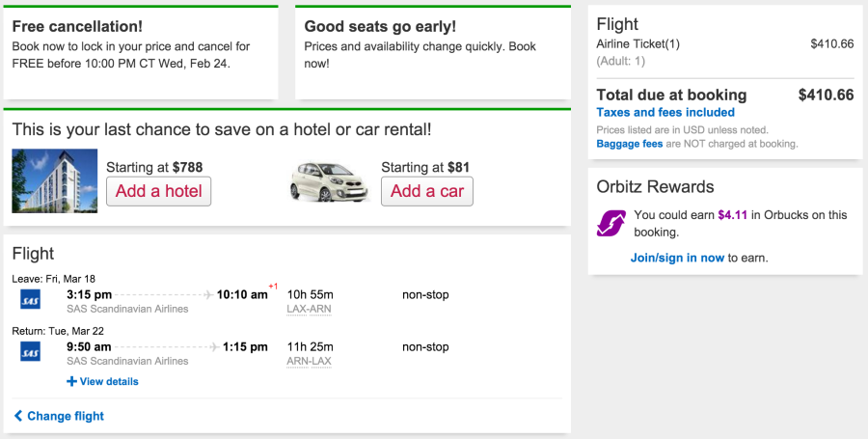
Task: Open the Taxes and fees included link
Action: (665, 113)
